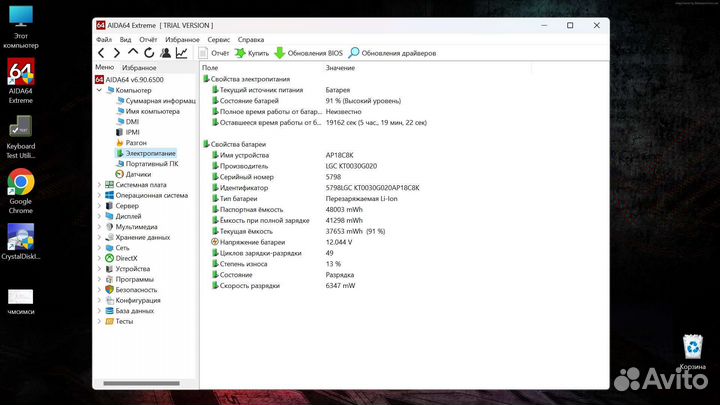The width and height of the screenshot is (720, 405).
Task: Click the Безопасность shield icon
Action: [x=109, y=290]
